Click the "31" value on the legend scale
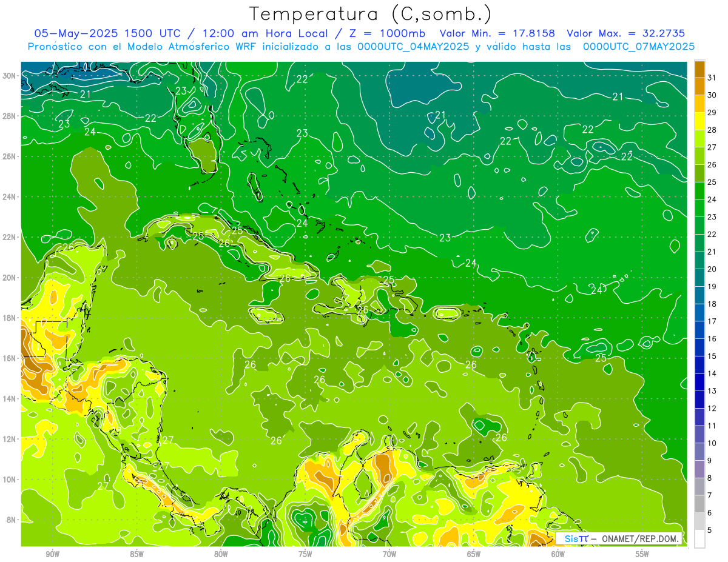 point(712,78)
